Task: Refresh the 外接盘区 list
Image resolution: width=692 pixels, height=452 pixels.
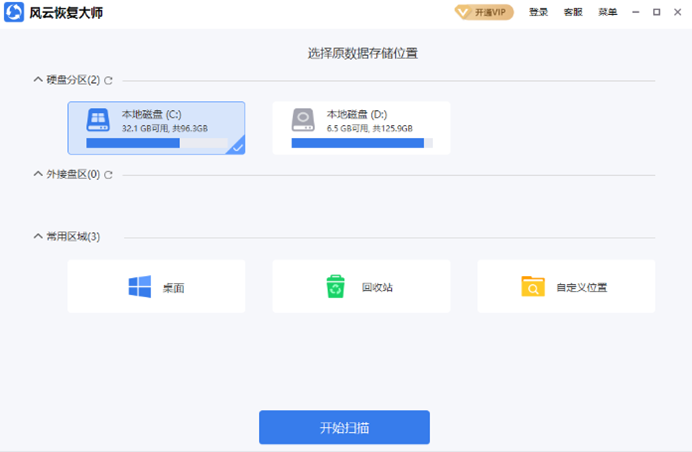Action: [108, 175]
